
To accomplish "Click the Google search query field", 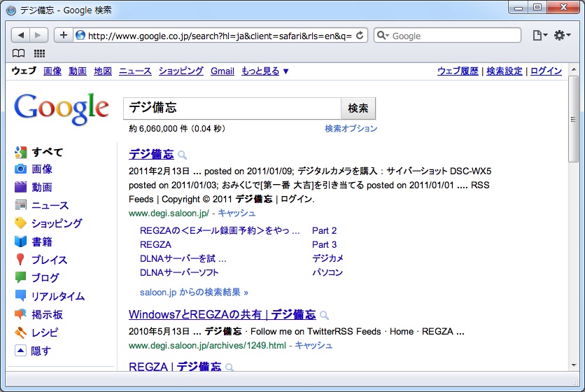I will (232, 108).
